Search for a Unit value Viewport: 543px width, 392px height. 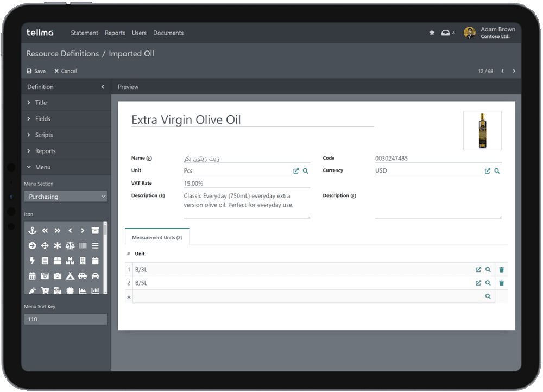[x=305, y=171]
